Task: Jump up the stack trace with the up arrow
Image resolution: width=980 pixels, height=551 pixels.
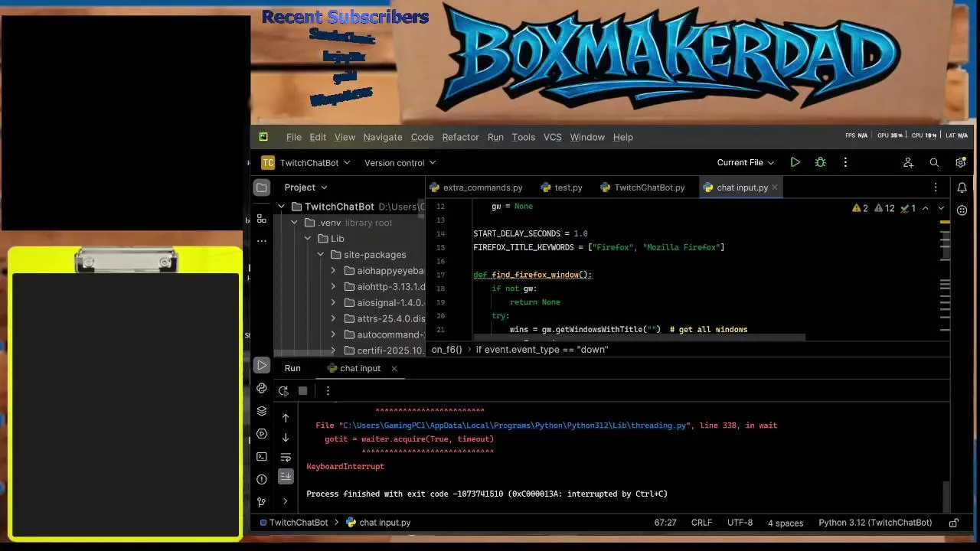Action: pos(286,418)
